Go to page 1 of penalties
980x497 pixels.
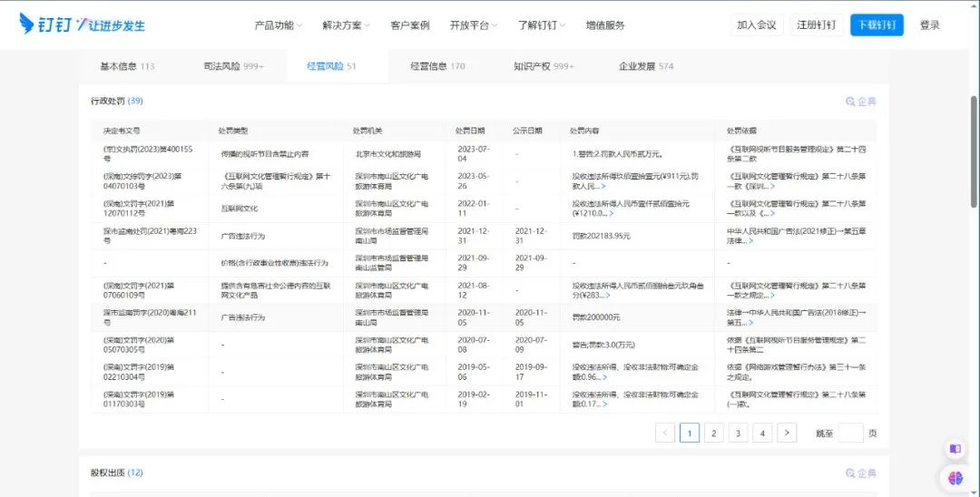(690, 433)
